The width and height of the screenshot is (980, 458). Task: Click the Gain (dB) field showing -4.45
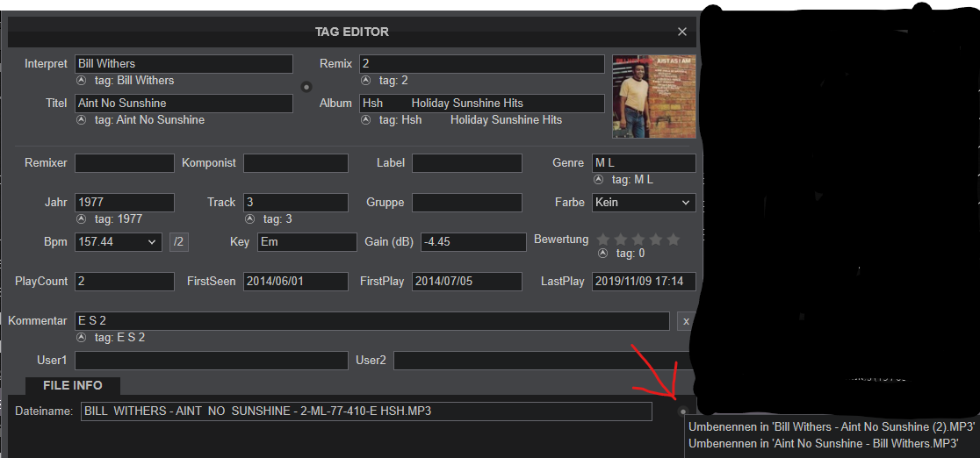tap(473, 242)
